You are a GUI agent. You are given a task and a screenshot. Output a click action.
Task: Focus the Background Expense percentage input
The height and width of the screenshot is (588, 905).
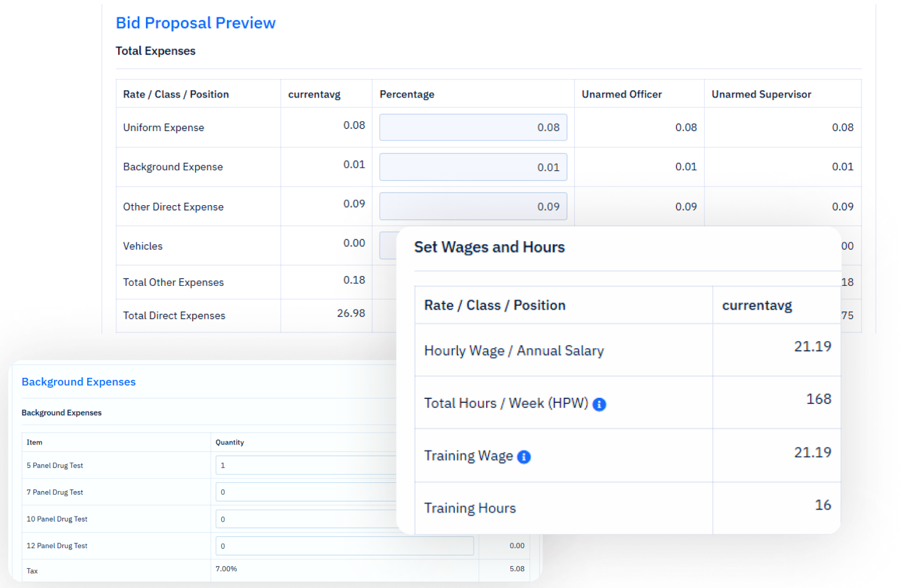pyautogui.click(x=473, y=167)
